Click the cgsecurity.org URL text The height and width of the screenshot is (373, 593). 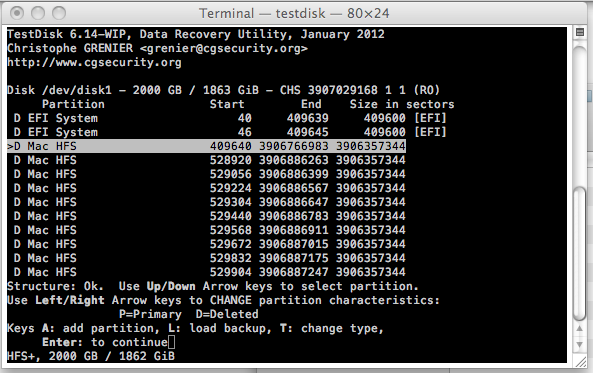point(94,62)
